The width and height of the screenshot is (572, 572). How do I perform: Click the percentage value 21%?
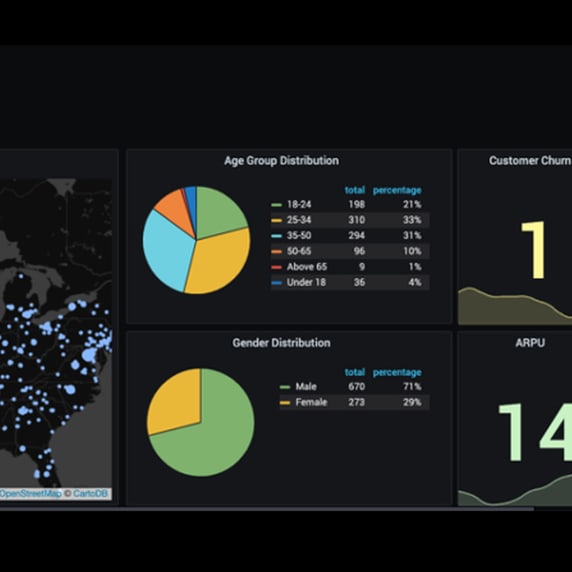(412, 204)
